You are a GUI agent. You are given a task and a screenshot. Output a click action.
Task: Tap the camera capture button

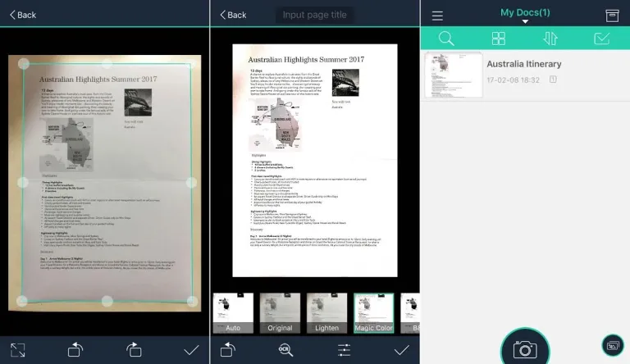click(x=525, y=348)
